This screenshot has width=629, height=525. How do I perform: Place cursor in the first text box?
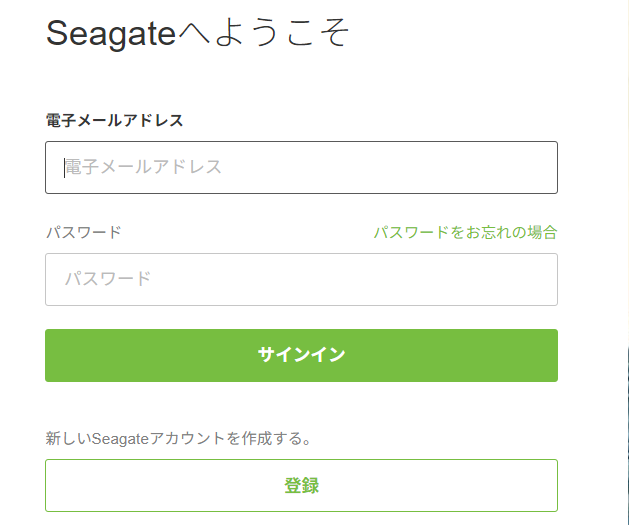301,167
